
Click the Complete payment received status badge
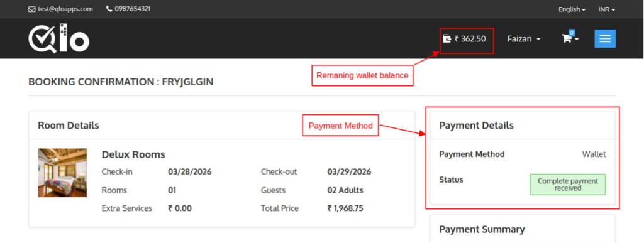[x=568, y=185]
